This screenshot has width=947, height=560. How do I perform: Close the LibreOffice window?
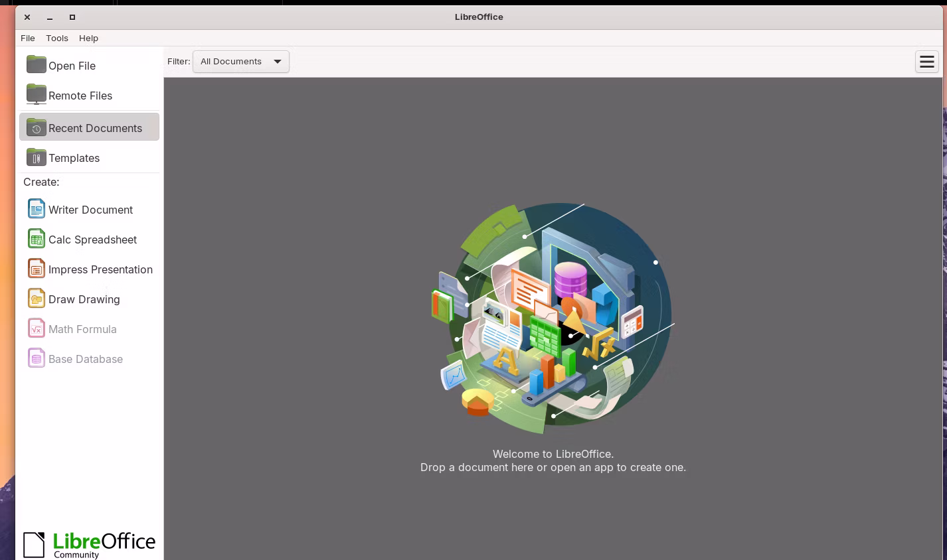[x=27, y=17]
